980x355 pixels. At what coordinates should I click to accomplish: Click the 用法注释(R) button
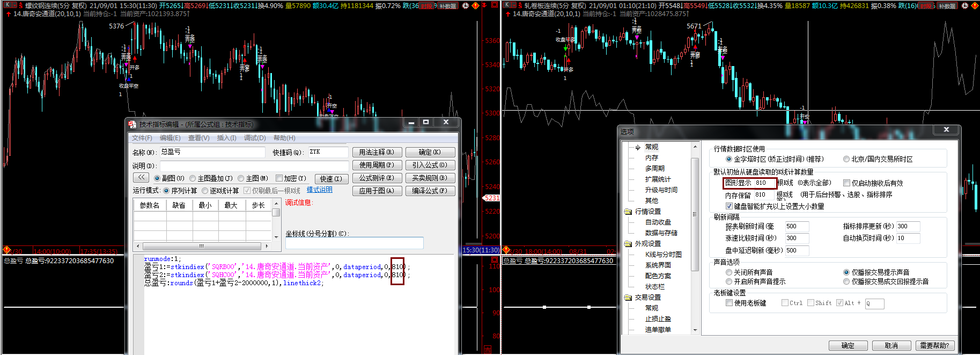point(377,152)
